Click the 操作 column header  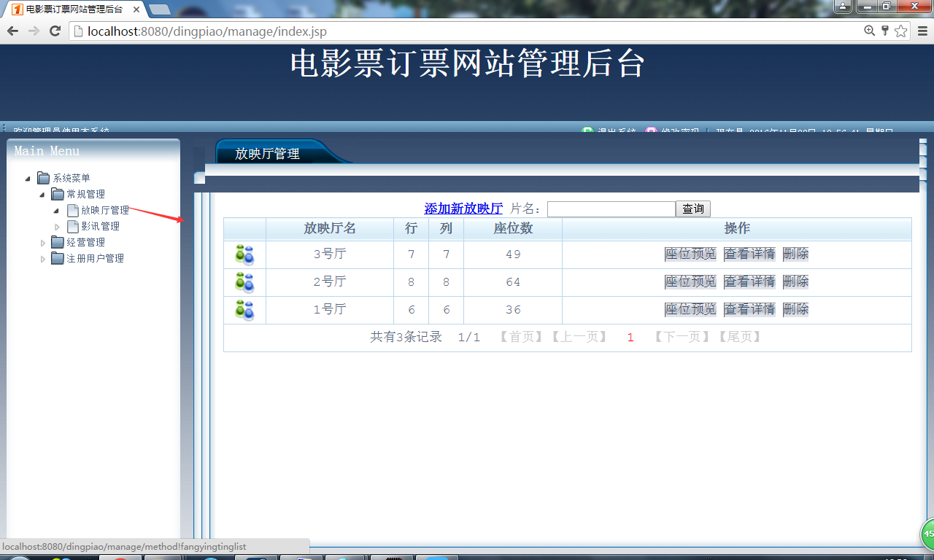pyautogui.click(x=737, y=228)
